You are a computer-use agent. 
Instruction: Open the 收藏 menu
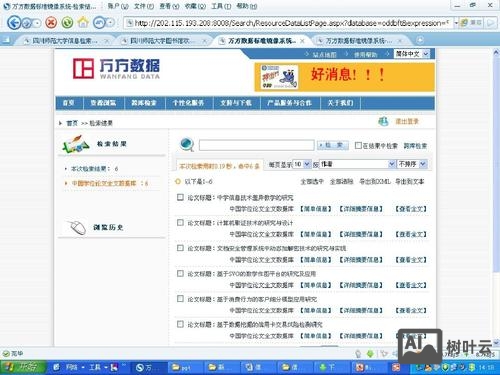click(x=195, y=6)
